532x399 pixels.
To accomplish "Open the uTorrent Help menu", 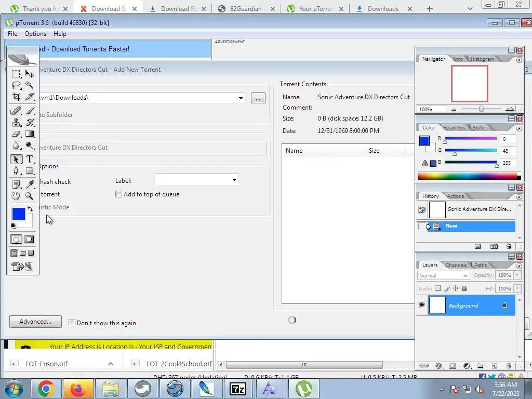I will (x=60, y=34).
